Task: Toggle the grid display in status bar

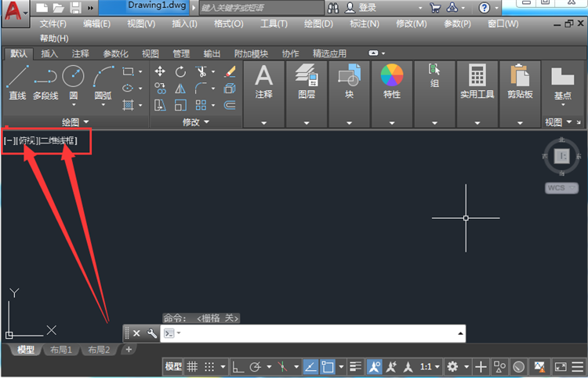Action: (x=192, y=366)
